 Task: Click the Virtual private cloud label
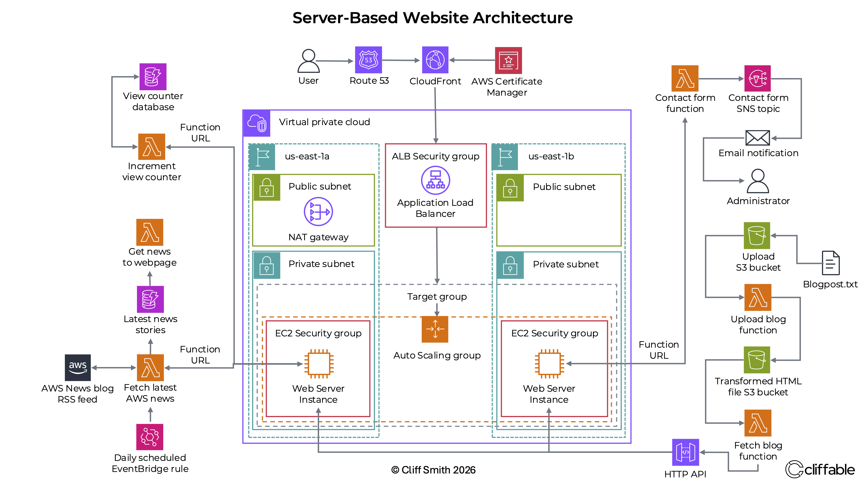pyautogui.click(x=324, y=122)
